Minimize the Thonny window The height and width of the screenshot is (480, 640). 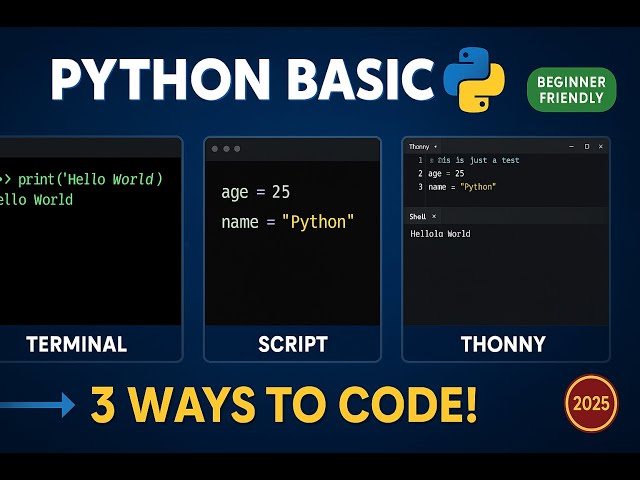coord(571,146)
